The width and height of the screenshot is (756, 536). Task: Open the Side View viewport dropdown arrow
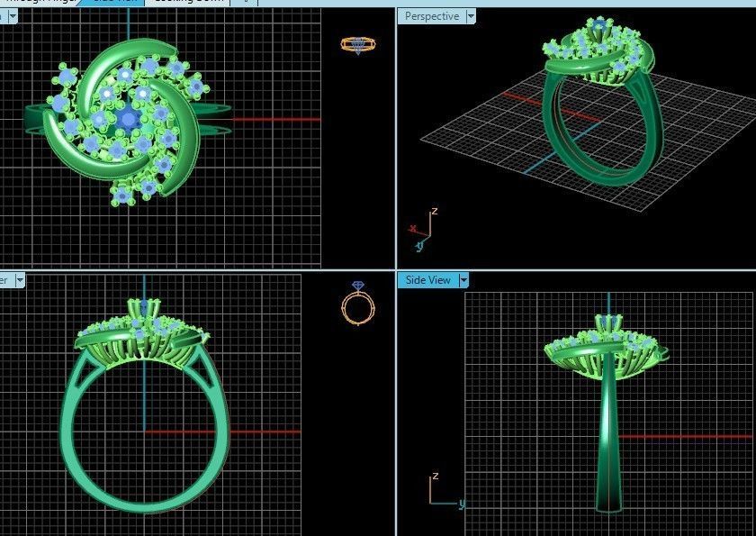pos(463,280)
